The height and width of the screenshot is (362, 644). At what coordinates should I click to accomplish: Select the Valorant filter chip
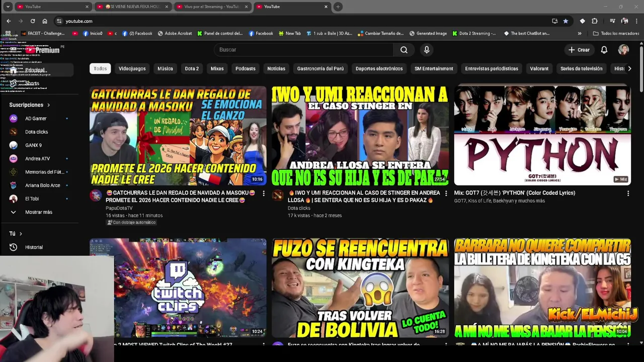click(x=539, y=68)
